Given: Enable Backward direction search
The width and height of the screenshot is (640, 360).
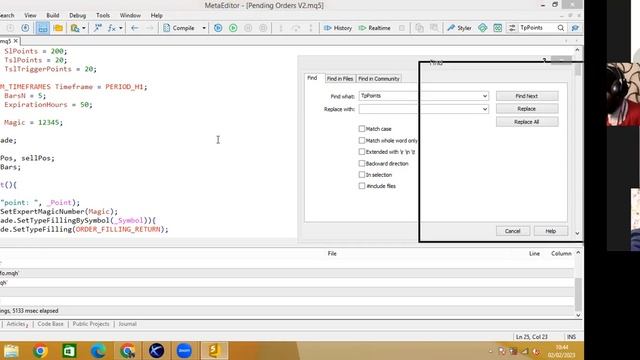Looking at the screenshot, I should pos(362,163).
